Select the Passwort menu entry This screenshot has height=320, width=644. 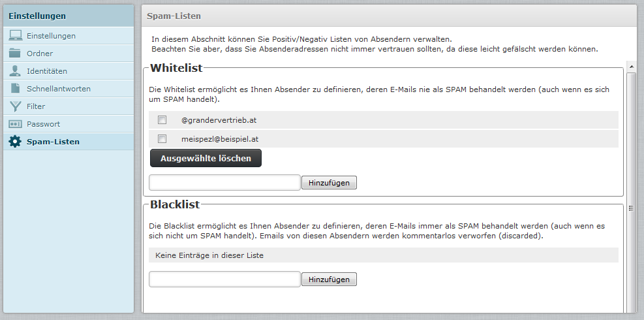tap(43, 124)
